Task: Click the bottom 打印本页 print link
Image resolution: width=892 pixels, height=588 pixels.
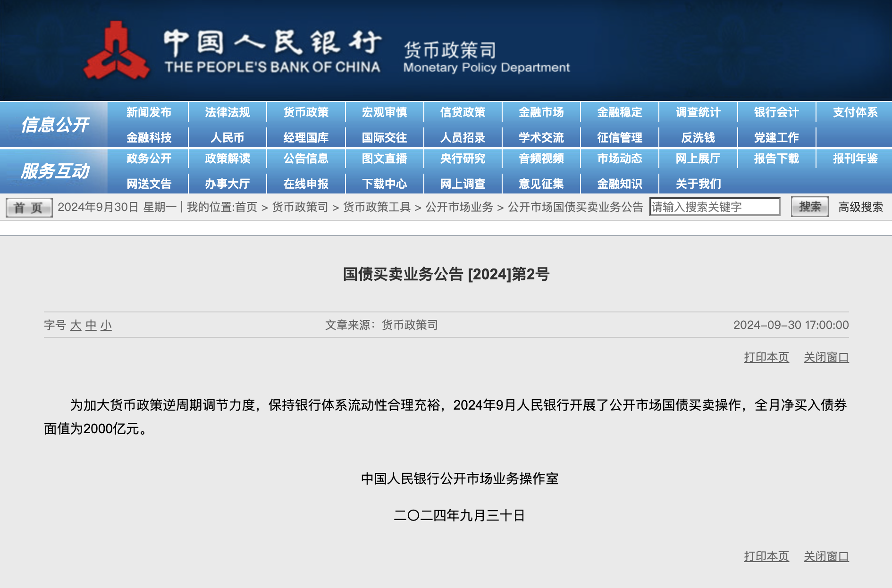Action: pyautogui.click(x=766, y=556)
